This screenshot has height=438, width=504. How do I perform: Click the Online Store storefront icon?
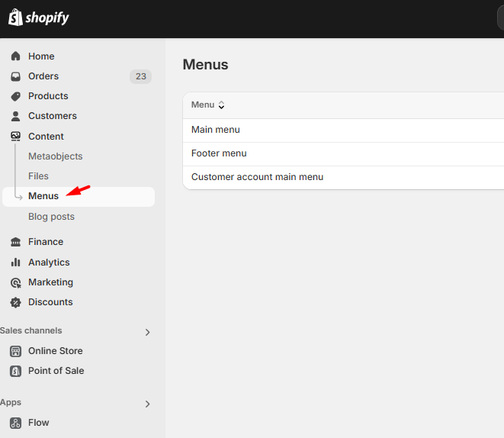pos(15,351)
